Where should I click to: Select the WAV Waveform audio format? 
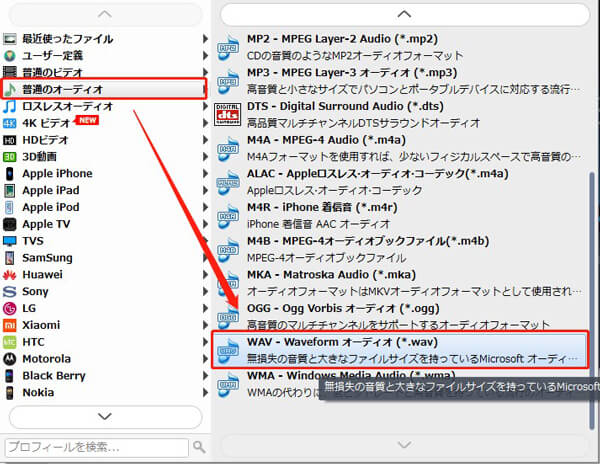point(400,350)
